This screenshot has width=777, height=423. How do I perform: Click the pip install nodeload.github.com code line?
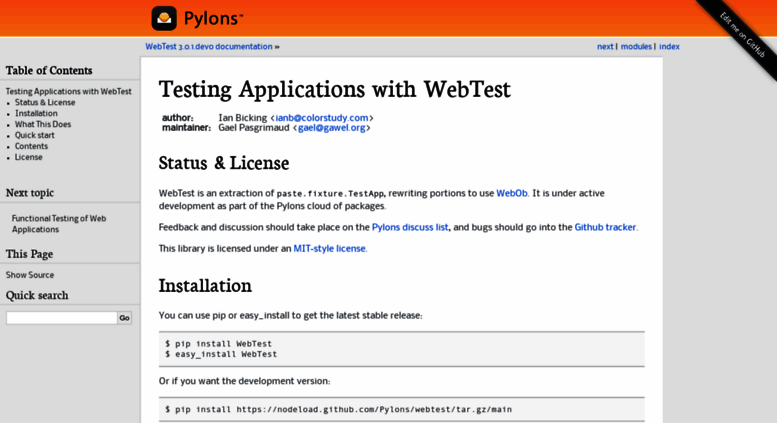[338, 410]
